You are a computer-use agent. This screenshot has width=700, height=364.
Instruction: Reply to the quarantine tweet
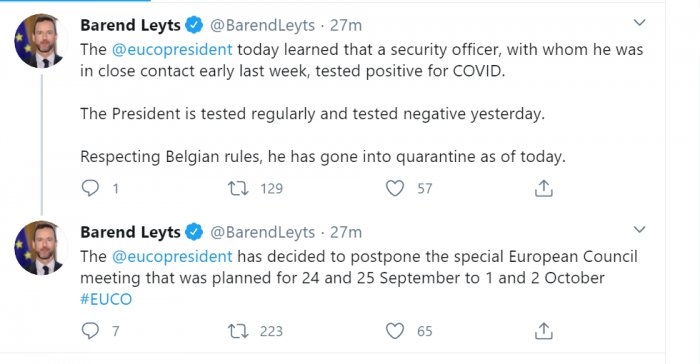(90, 188)
